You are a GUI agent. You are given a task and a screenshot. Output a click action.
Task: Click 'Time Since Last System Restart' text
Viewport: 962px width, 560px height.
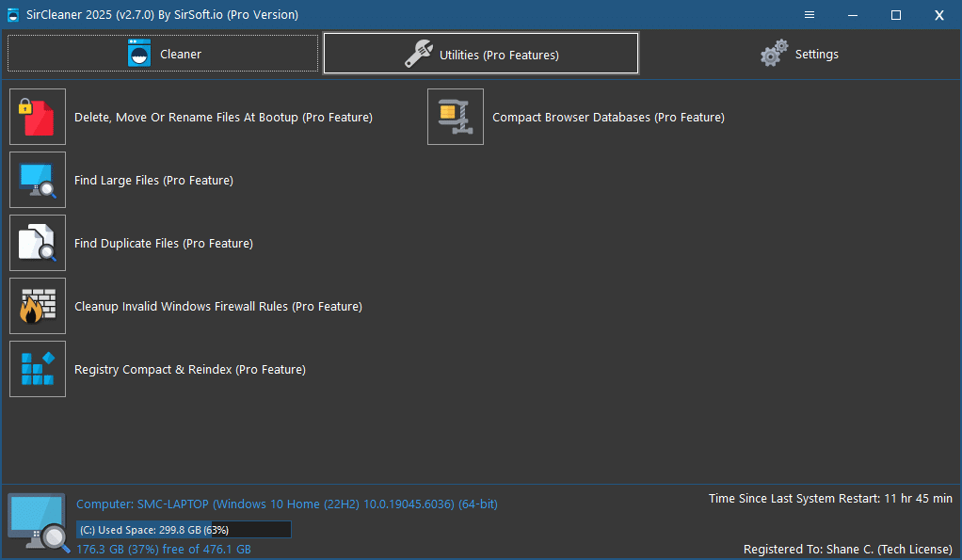tap(831, 499)
